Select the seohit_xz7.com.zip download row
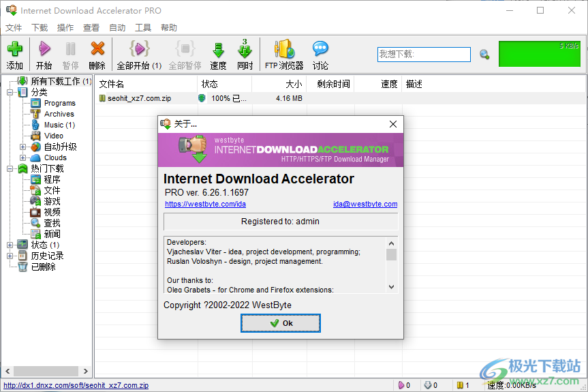The height and width of the screenshot is (392, 588). [x=339, y=98]
